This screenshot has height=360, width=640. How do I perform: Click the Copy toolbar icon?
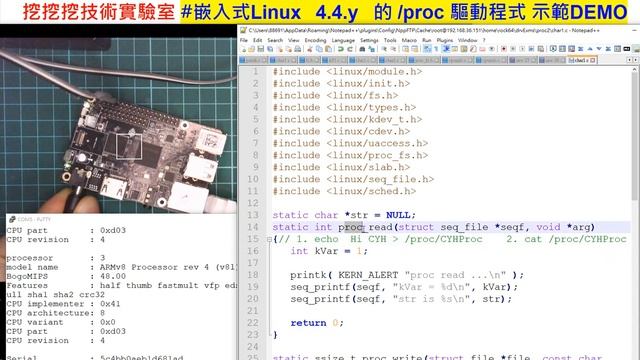coord(319,49)
